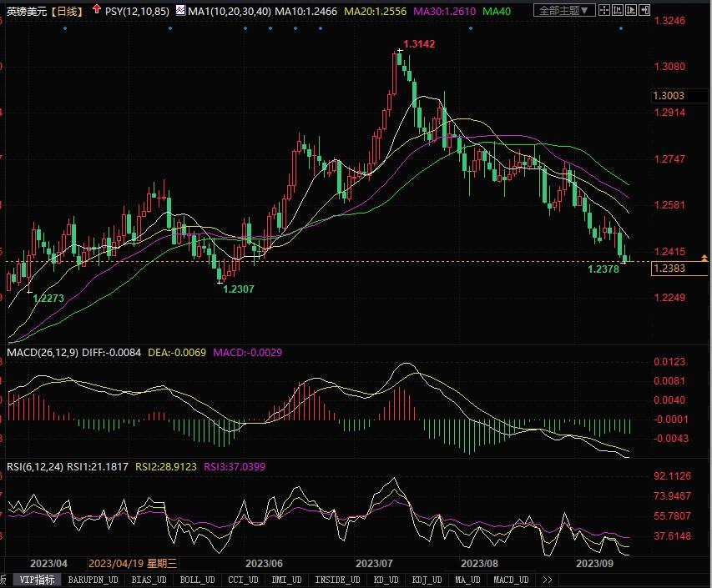The image size is (712, 588).
Task: Click the 1.2747 price axis label
Action: coord(669,158)
